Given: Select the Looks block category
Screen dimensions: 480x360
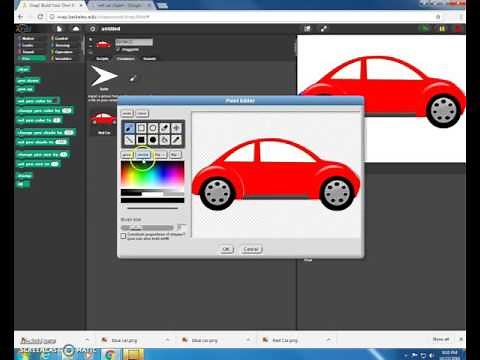Looking at the screenshot, I should coord(32,45).
